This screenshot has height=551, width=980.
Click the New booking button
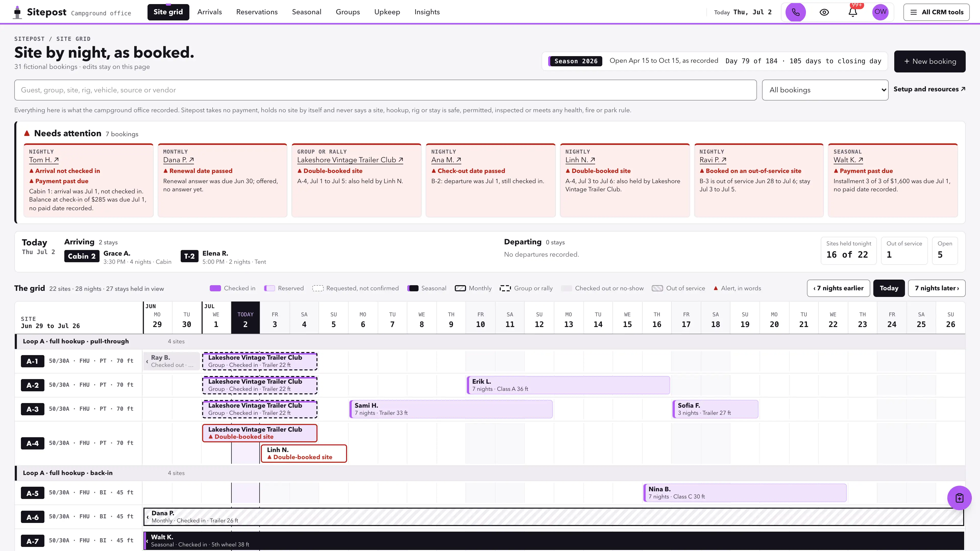930,61
